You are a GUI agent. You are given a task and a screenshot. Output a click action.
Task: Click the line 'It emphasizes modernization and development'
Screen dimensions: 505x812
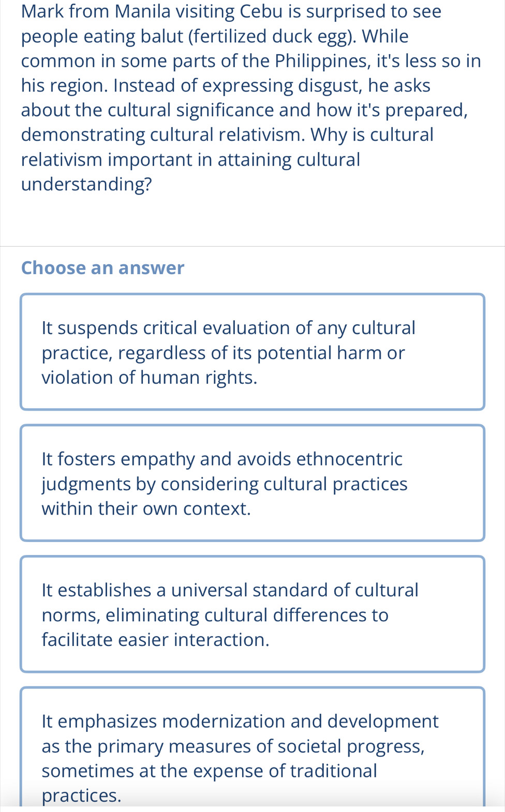pos(240,721)
